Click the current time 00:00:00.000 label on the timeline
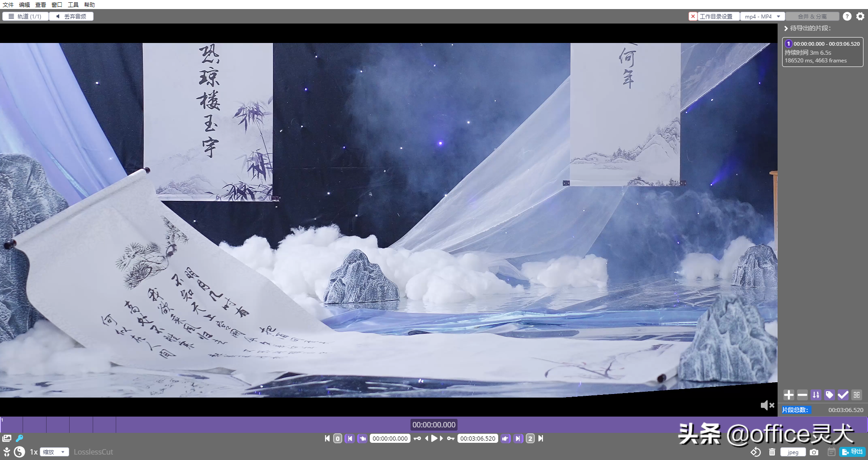 coord(434,425)
